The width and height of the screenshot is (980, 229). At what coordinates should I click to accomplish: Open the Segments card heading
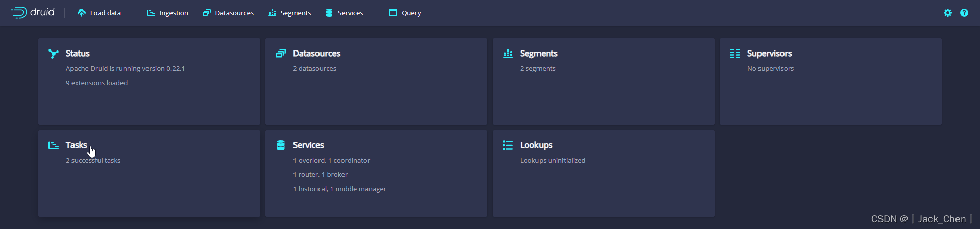pyautogui.click(x=538, y=54)
